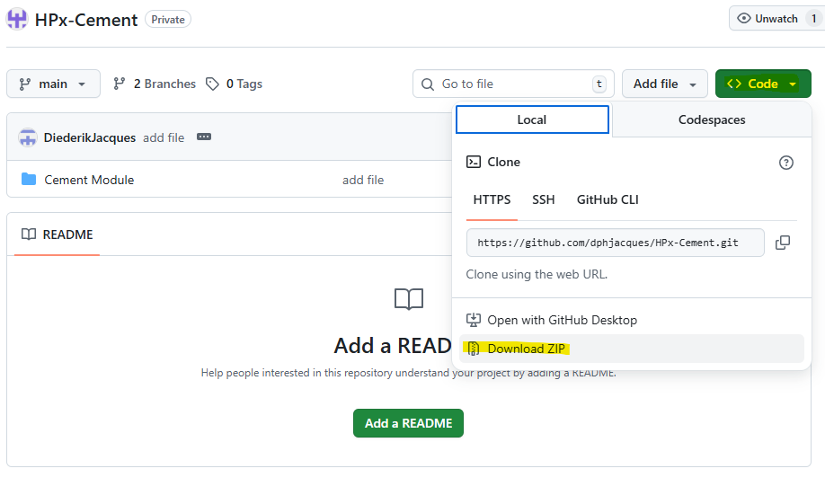This screenshot has width=825, height=504.
Task: Click the HPx-Cement organization avatar icon
Action: [17, 19]
